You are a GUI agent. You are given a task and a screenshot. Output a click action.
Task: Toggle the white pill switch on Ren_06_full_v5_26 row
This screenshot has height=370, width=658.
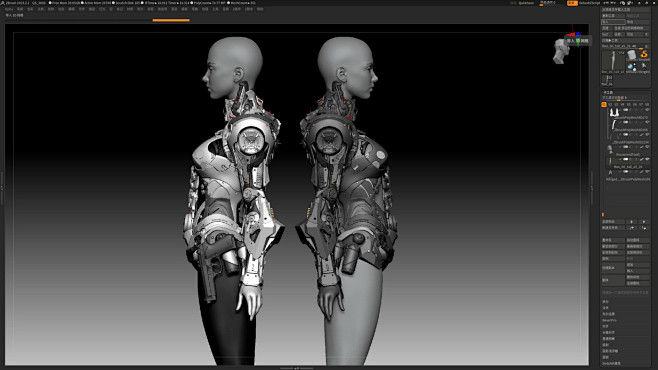(x=625, y=159)
